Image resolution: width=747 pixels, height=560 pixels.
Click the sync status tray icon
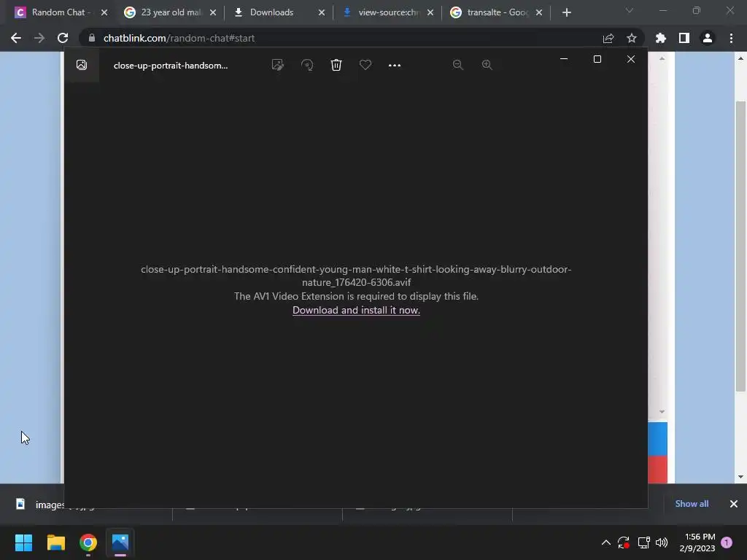click(624, 542)
